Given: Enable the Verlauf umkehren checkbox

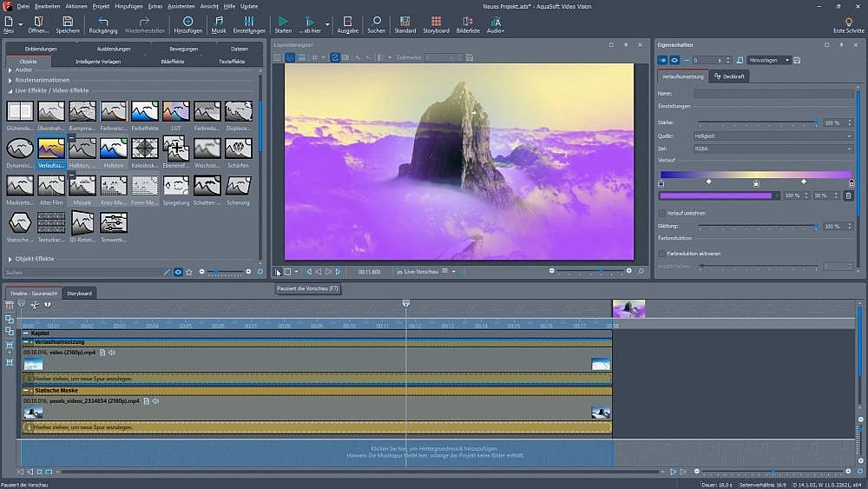Looking at the screenshot, I should (x=662, y=213).
